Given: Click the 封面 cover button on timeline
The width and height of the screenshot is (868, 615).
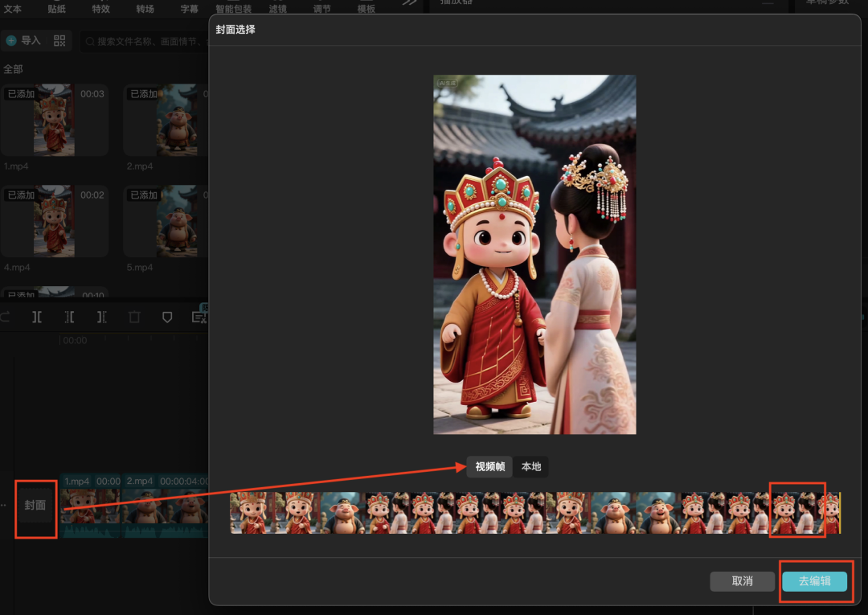Looking at the screenshot, I should pyautogui.click(x=35, y=506).
